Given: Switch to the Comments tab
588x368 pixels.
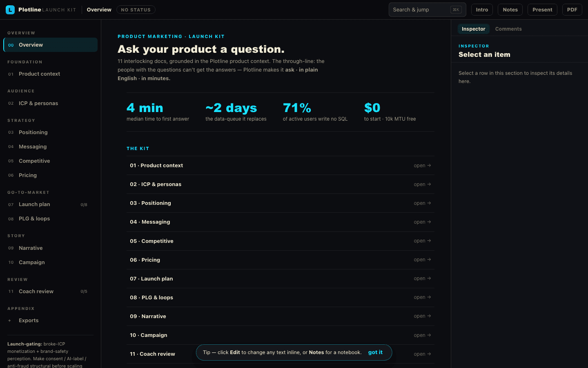Looking at the screenshot, I should (508, 29).
